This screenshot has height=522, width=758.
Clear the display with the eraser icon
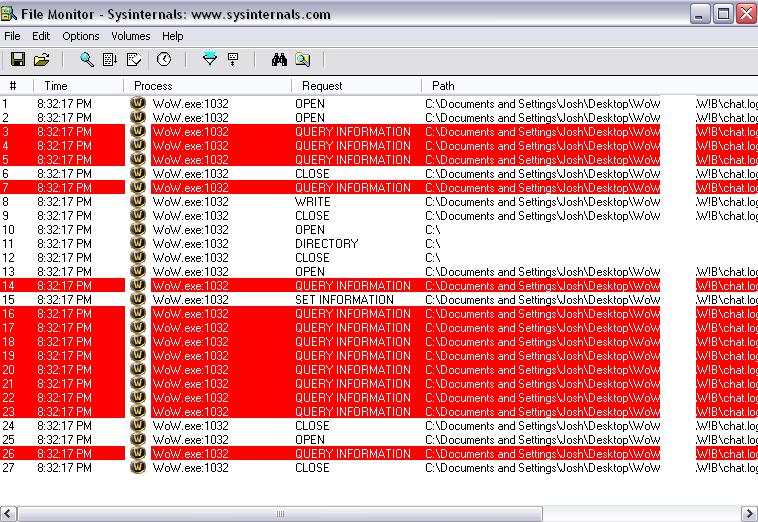134,59
